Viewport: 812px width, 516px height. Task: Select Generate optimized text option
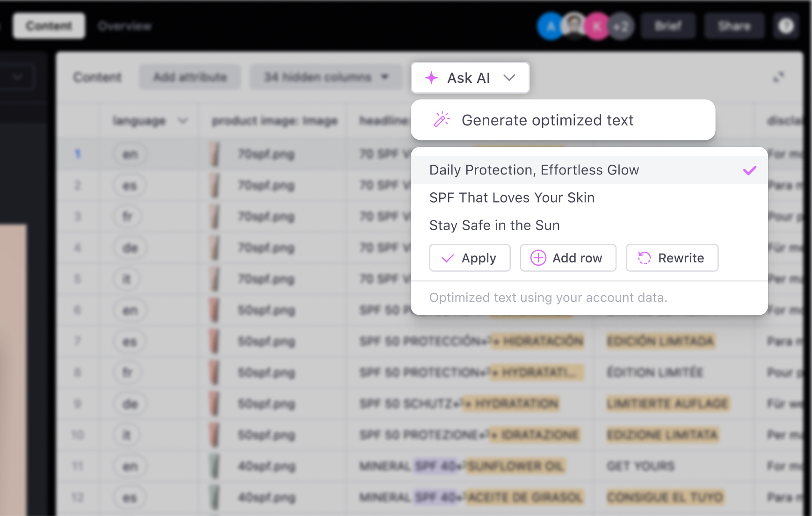pos(563,120)
